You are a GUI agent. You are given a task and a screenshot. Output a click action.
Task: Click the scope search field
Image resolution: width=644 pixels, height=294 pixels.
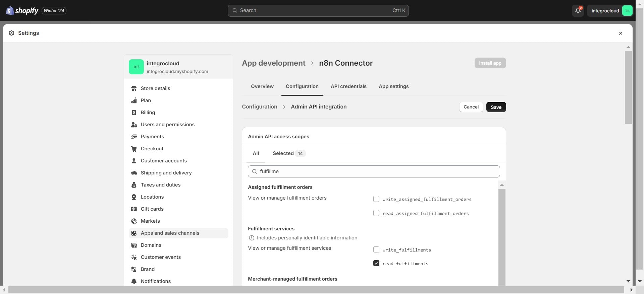coord(374,171)
